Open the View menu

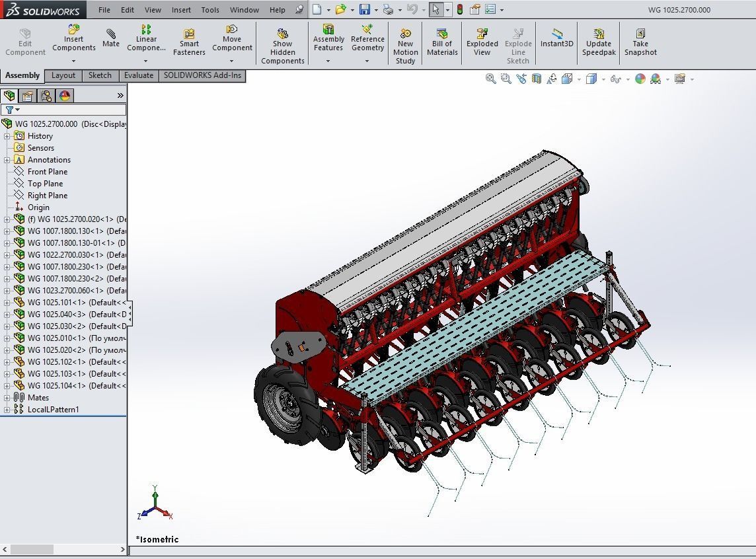(x=153, y=10)
